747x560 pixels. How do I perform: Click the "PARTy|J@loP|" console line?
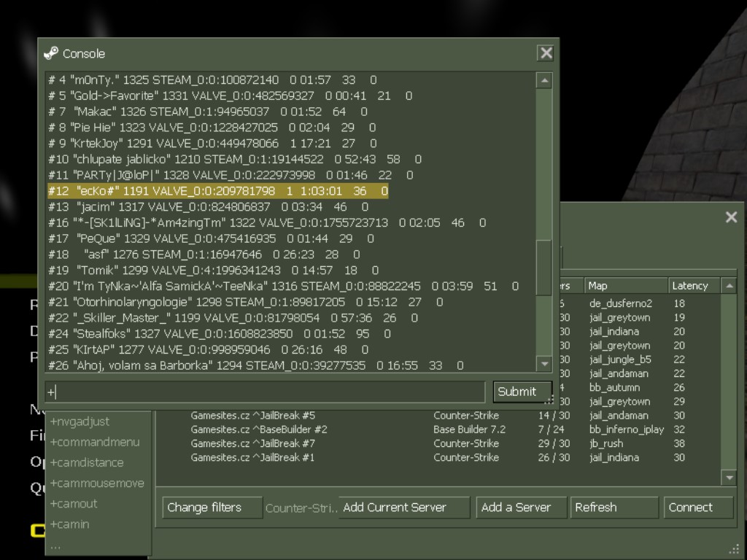pos(231,175)
